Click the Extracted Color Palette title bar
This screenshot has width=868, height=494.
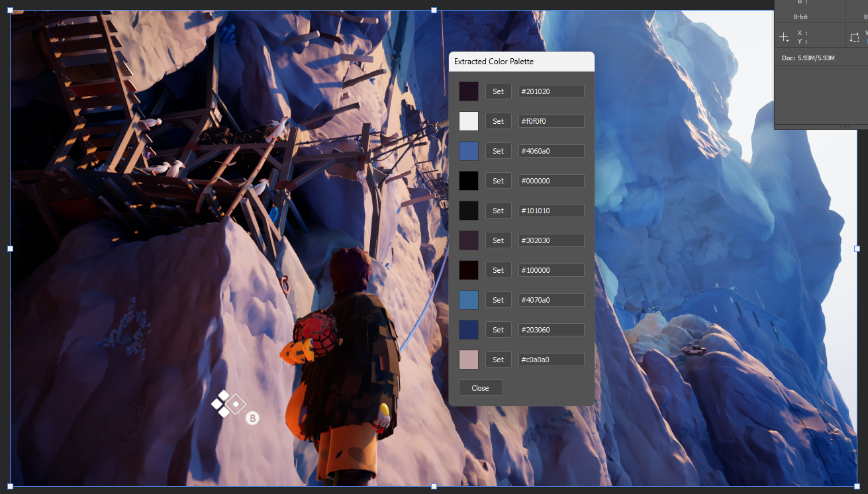521,62
